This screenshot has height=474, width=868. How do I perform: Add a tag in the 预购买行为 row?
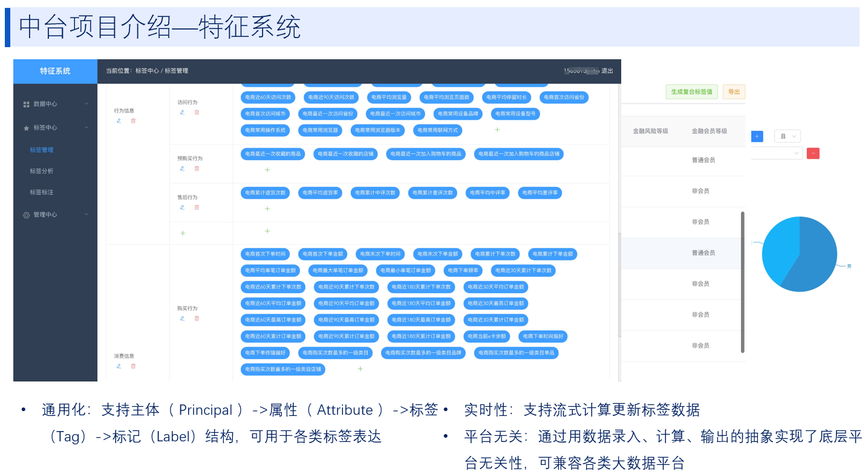pos(267,170)
